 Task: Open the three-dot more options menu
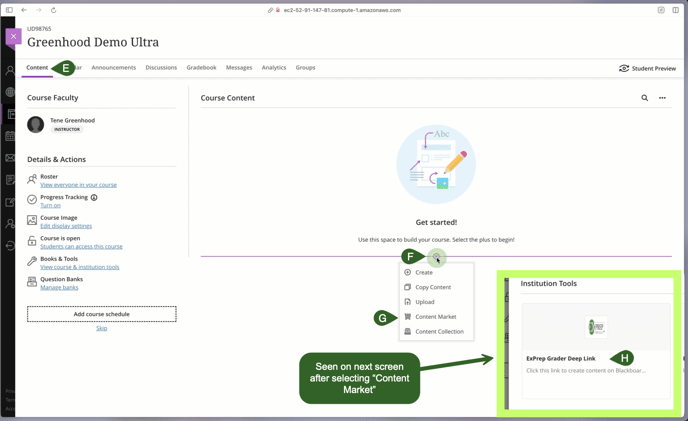(x=662, y=98)
